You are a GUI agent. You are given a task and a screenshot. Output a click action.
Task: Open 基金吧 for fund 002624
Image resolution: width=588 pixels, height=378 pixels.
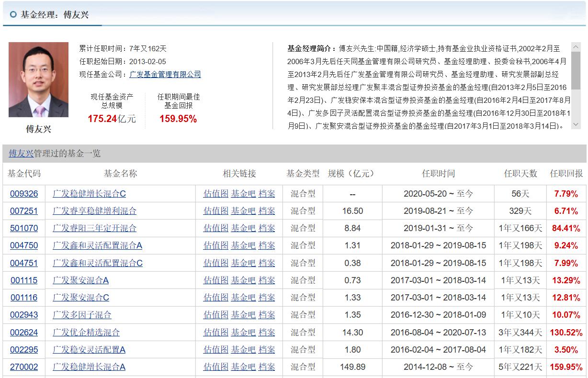(243, 332)
